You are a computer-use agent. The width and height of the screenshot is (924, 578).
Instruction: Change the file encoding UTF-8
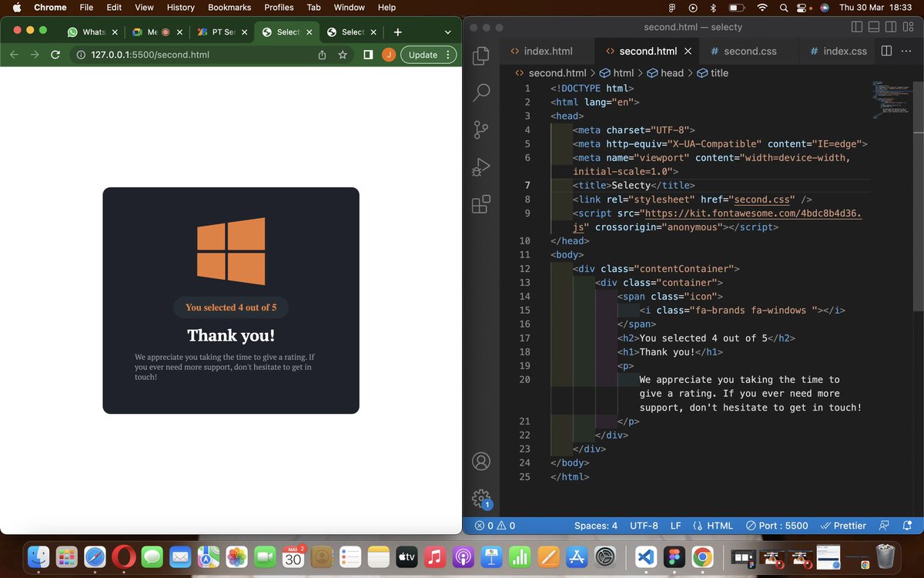[x=644, y=526]
